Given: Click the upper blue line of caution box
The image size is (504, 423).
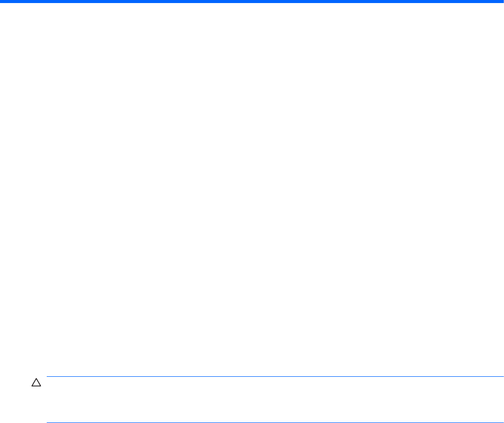Looking at the screenshot, I should click(275, 376).
